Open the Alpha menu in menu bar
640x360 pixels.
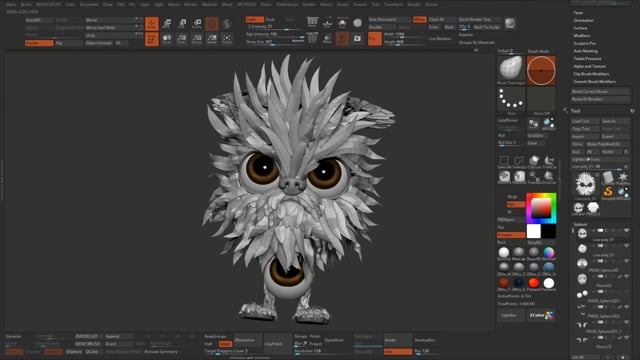(x=11, y=4)
